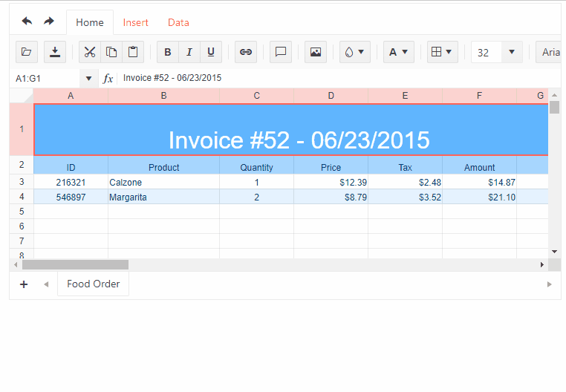The image size is (566, 392).
Task: Insert a hyperlink with the link icon
Action: click(x=246, y=52)
